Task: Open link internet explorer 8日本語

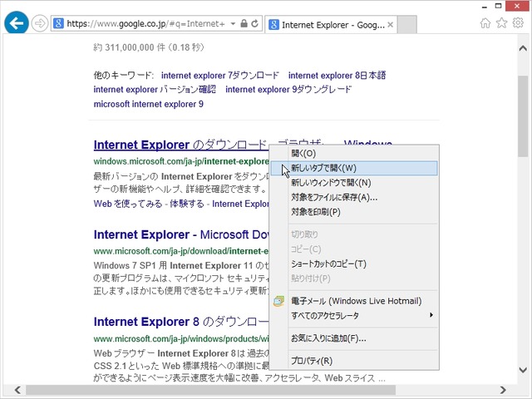Action: coord(337,76)
